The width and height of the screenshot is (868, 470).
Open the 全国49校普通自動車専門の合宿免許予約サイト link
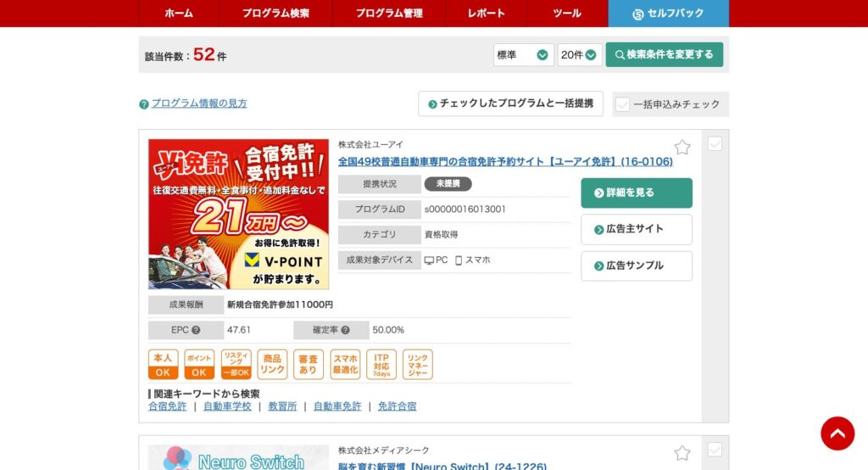pos(505,162)
